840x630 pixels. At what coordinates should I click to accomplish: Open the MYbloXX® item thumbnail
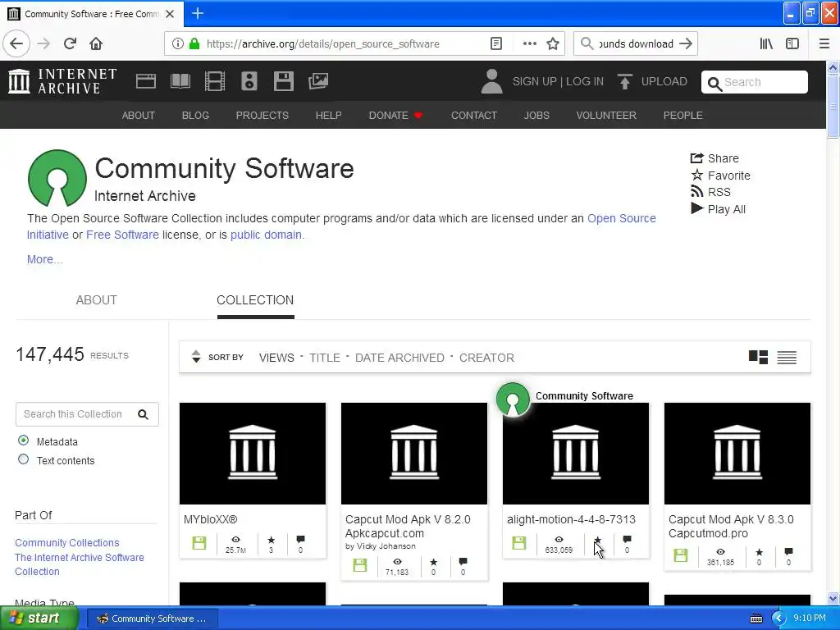[x=253, y=453]
